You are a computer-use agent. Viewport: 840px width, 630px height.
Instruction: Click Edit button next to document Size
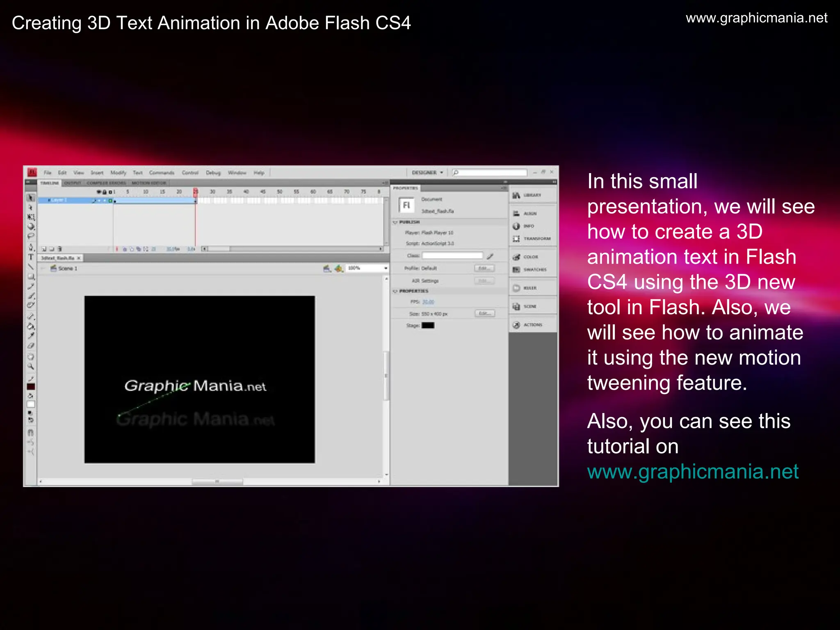(485, 313)
